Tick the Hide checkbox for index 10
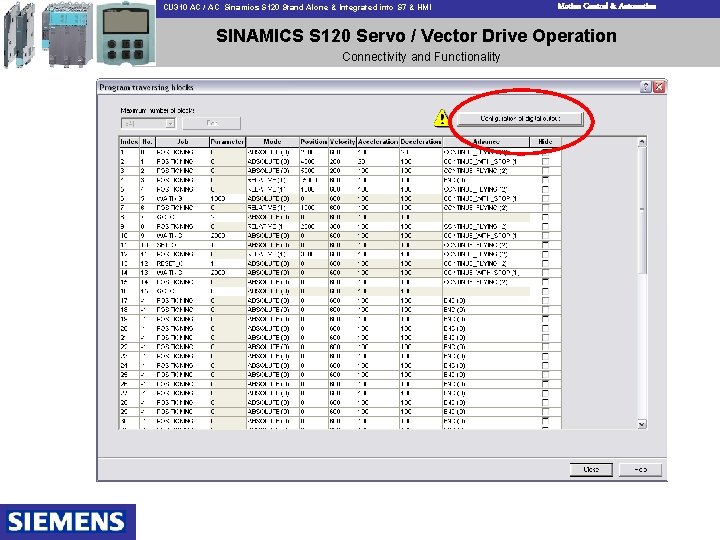This screenshot has height=540, width=720. pos(545,236)
